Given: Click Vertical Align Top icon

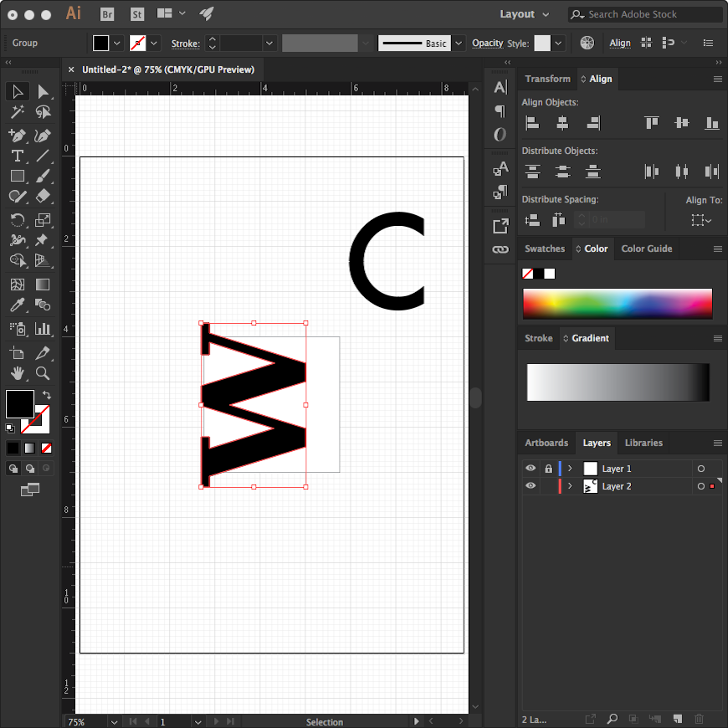Looking at the screenshot, I should coord(652,123).
